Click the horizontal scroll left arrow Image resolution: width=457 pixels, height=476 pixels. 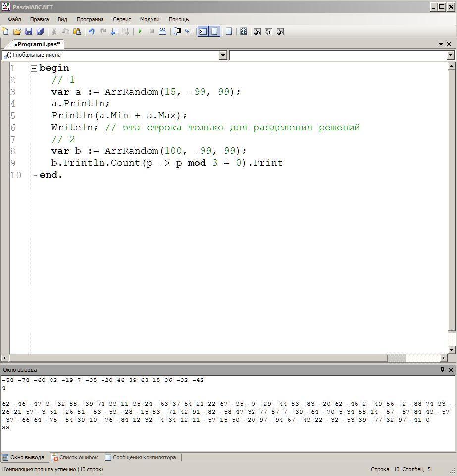(x=4, y=358)
